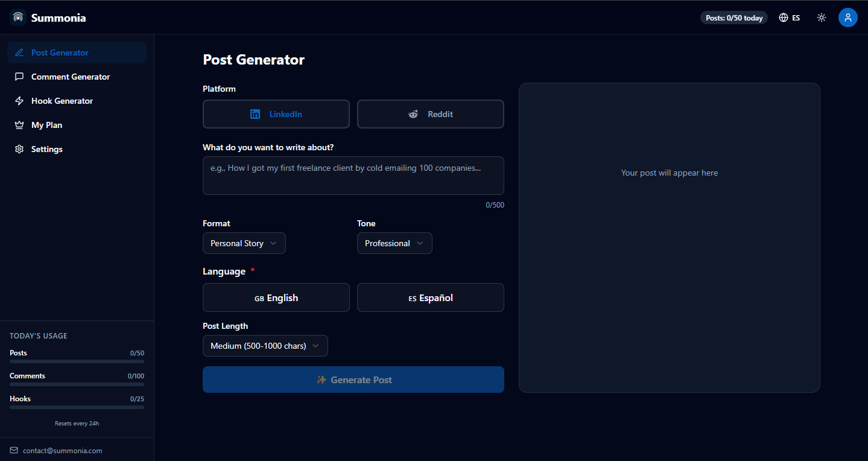Open Settings from the sidebar

tap(77, 149)
